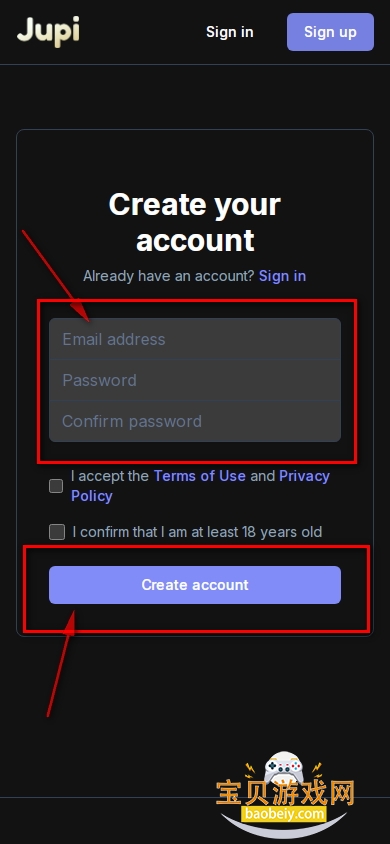Select the Confirm password field
Screen dimensions: 390x844
[x=195, y=421]
